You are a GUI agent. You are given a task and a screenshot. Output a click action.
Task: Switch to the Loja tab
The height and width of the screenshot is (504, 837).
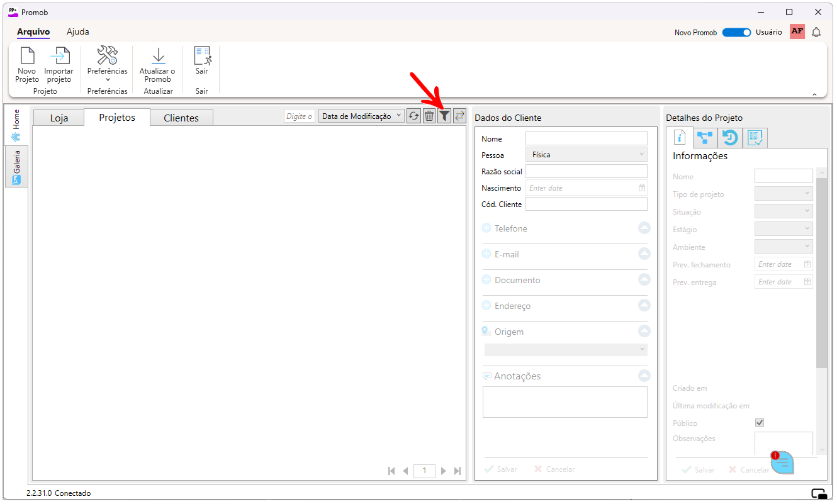[x=59, y=118]
